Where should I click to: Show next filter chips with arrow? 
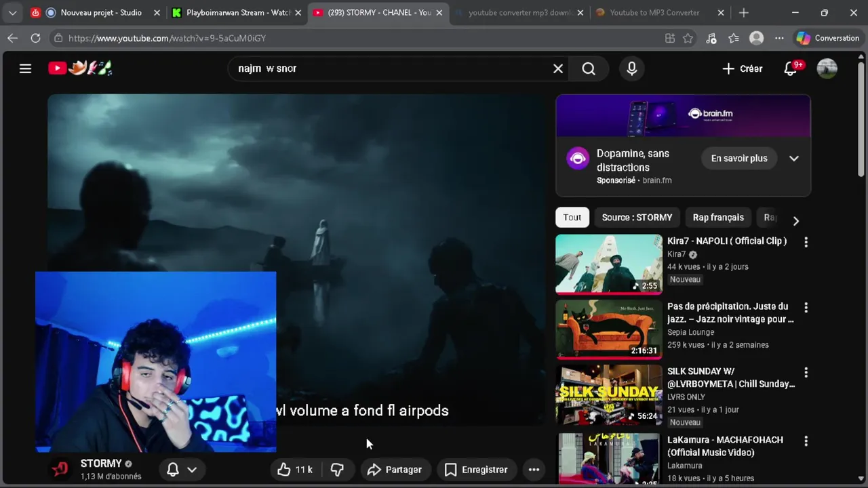pyautogui.click(x=796, y=221)
